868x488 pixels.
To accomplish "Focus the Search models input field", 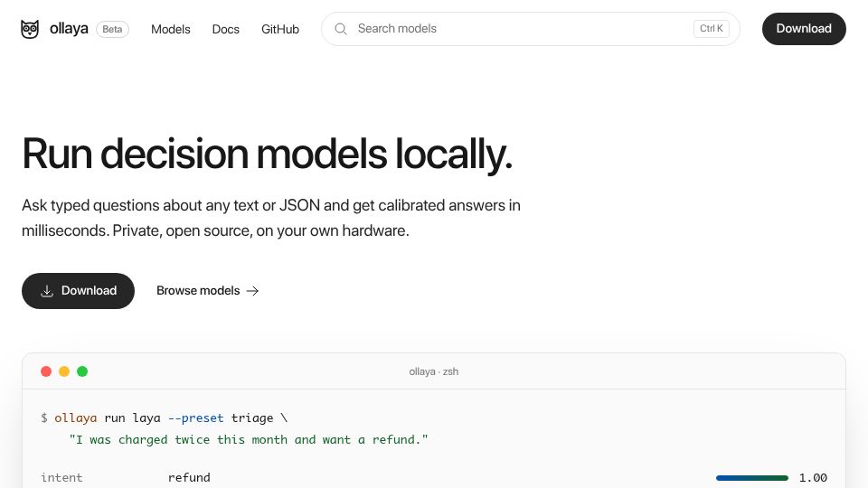I will coord(531,29).
